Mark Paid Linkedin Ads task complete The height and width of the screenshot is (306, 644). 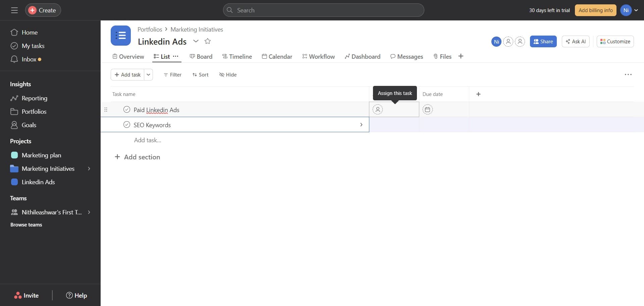(126, 109)
